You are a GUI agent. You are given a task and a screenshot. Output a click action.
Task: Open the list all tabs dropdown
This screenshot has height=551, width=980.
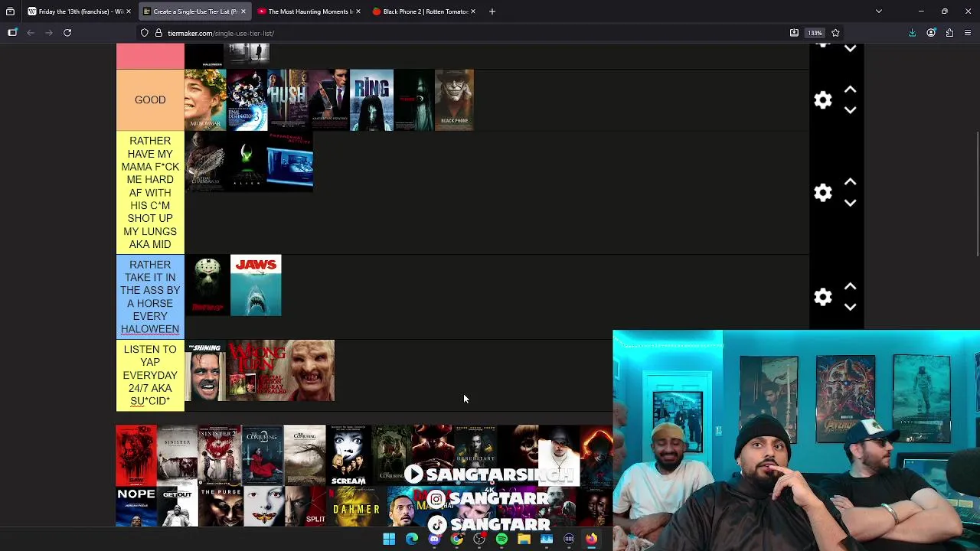tap(879, 11)
